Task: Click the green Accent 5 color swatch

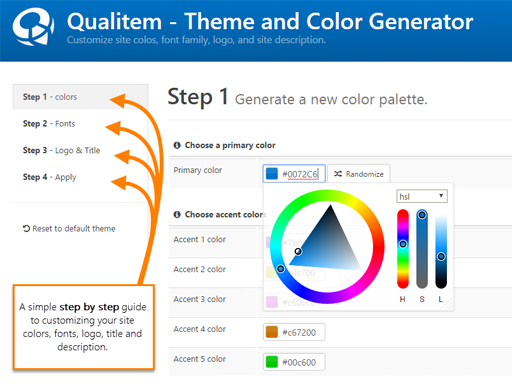Action: tap(272, 362)
